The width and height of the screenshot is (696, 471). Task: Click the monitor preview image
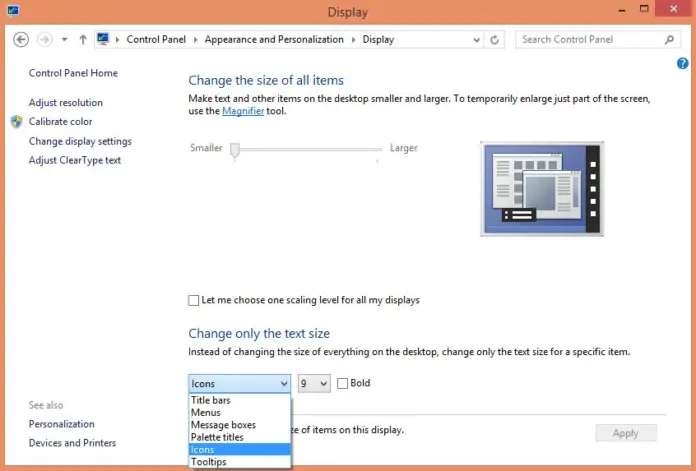(541, 187)
